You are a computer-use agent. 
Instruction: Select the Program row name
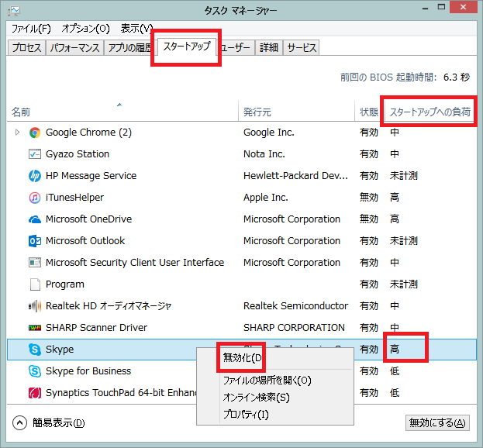tap(64, 284)
